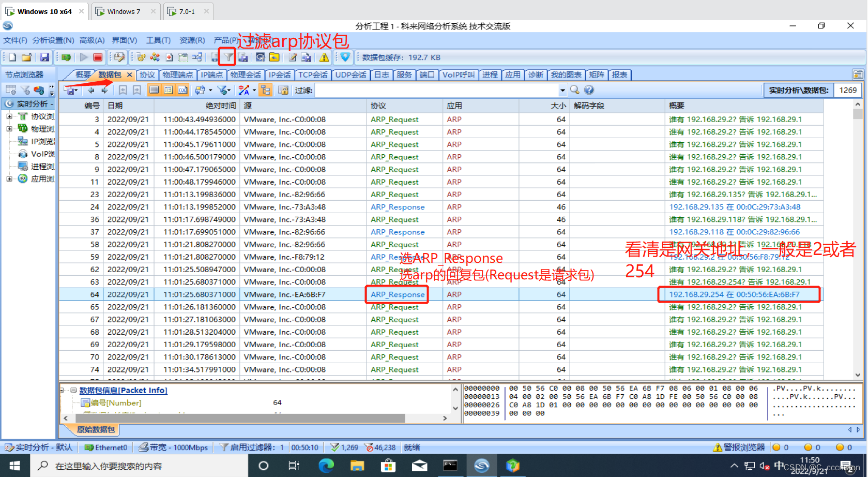Viewport: 868px width, 477px height.
Task: Switch to the 概要 tab
Action: pos(83,74)
